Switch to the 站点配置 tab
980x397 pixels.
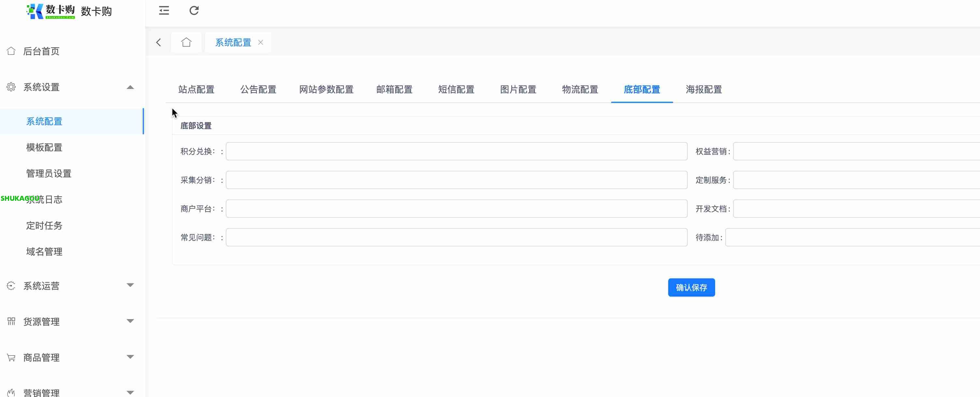pyautogui.click(x=196, y=89)
